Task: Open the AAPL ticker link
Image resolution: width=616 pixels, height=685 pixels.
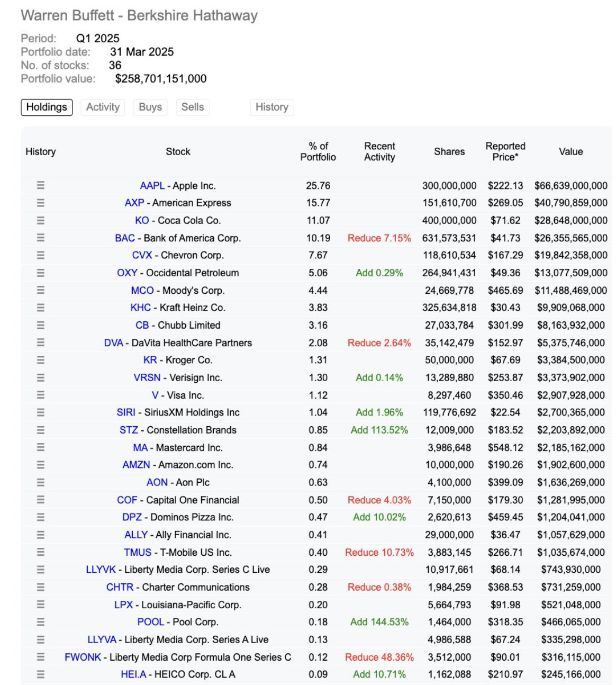Action: pos(152,186)
